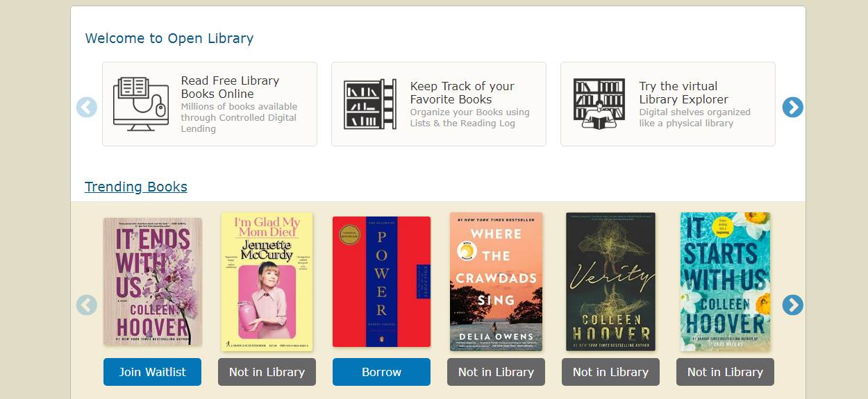
Task: Join Waitlist for It Ends With Us
Action: point(152,372)
